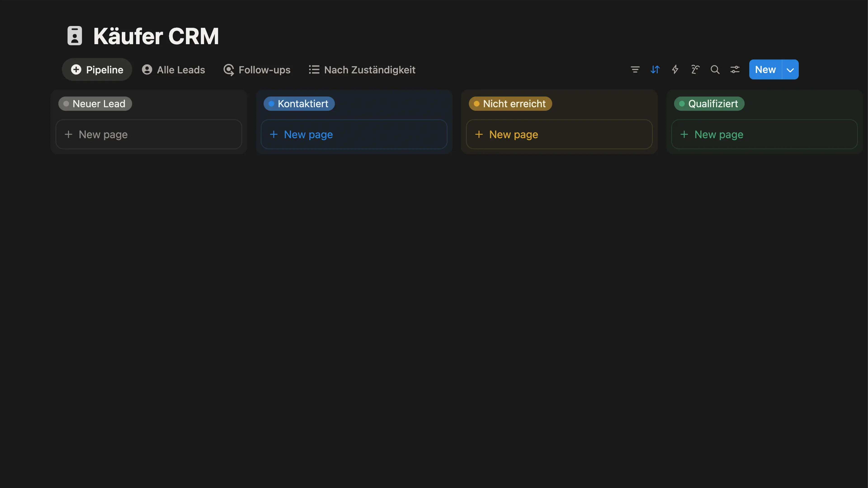Viewport: 868px width, 488px height.
Task: Click the list icon on Nach Zuständigkeit
Action: click(313, 70)
